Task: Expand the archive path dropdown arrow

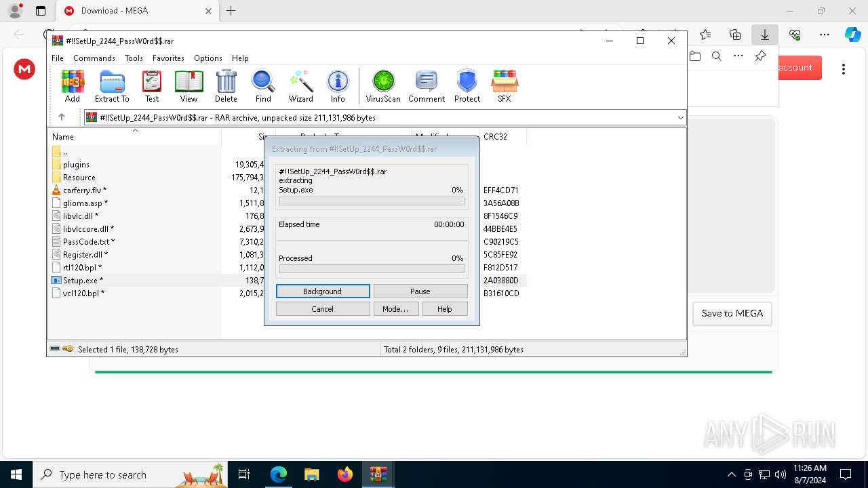Action: (680, 118)
